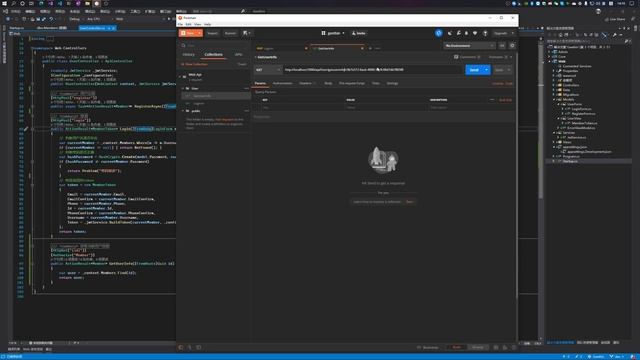640x360 pixels.
Task: Switch to the History tab in sidebar
Action: [189, 54]
